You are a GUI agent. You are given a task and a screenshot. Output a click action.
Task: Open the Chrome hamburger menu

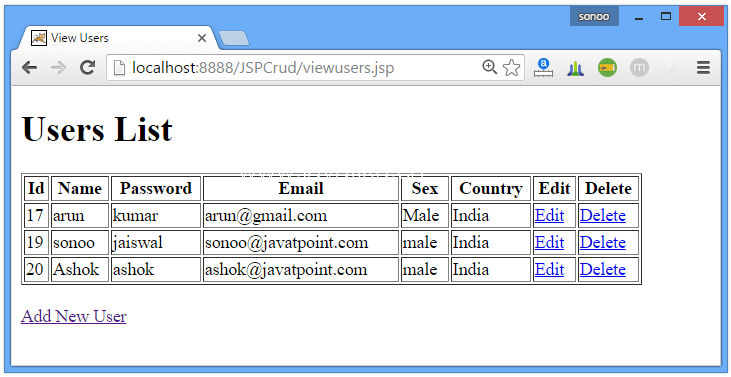click(x=703, y=68)
